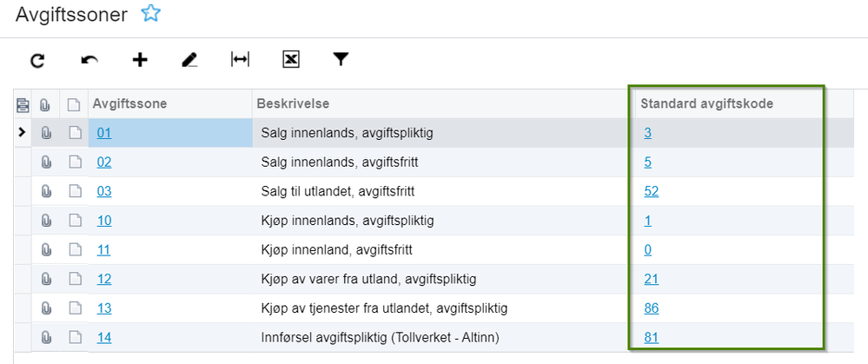Open the filter funnel icon
The width and height of the screenshot is (868, 364).
point(341,60)
